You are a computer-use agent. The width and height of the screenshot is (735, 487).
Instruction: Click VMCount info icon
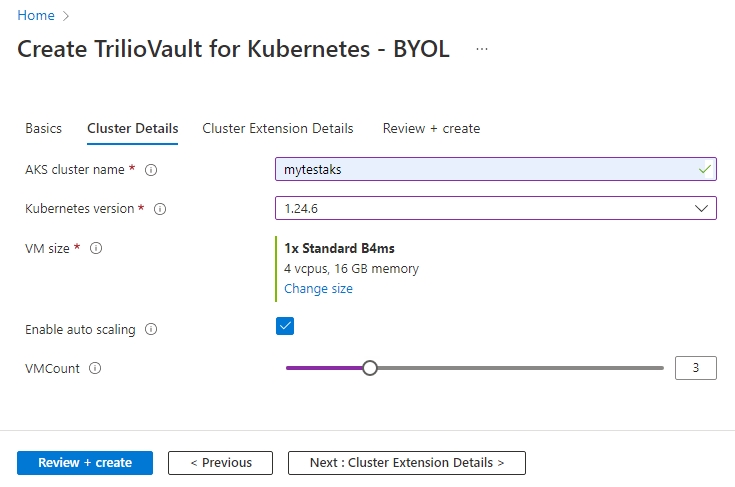pyautogui.click(x=95, y=368)
